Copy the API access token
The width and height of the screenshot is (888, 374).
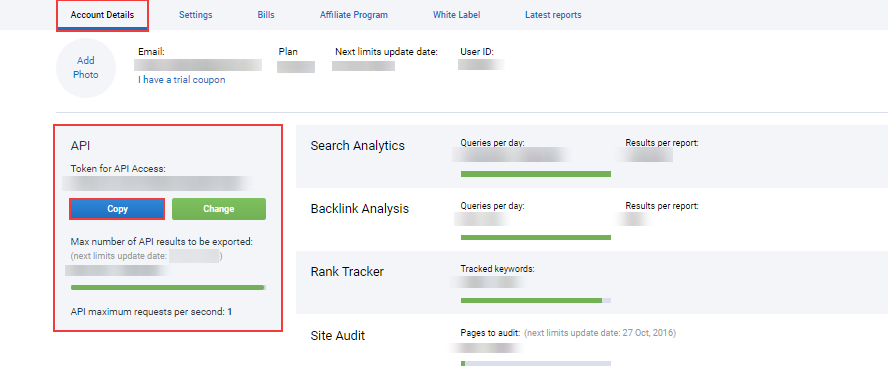117,209
